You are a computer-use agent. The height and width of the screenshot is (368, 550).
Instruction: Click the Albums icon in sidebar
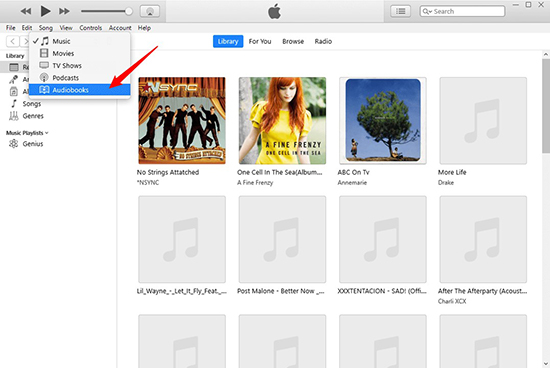coord(14,92)
